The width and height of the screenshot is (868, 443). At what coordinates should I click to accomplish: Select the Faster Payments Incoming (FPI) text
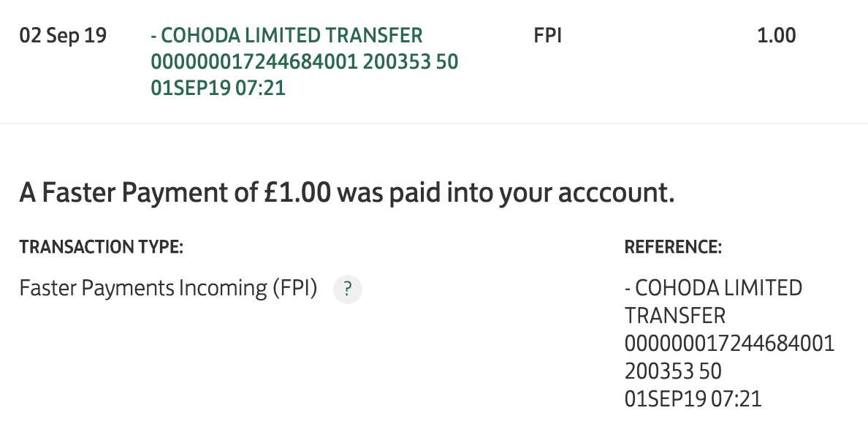point(169,289)
